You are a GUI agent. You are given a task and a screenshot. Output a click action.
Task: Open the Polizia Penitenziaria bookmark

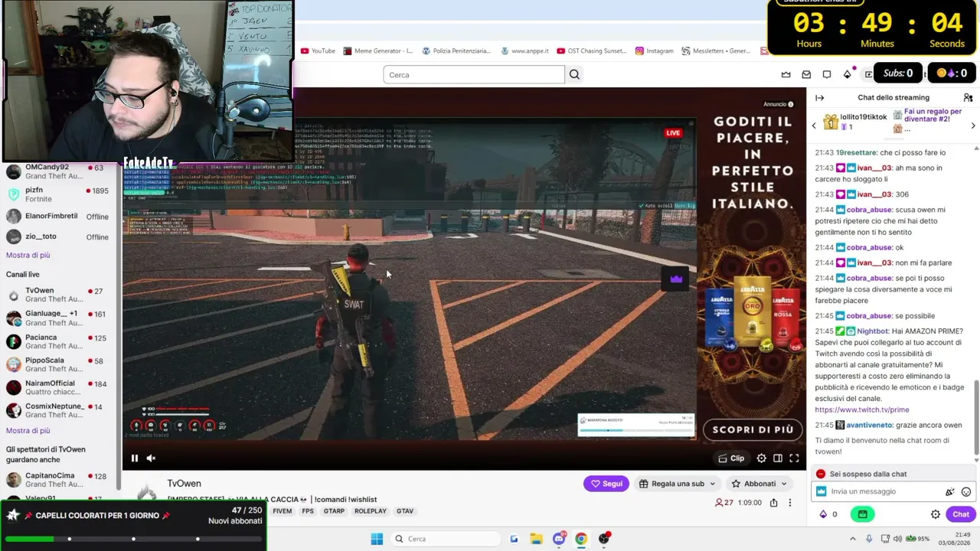pyautogui.click(x=456, y=51)
